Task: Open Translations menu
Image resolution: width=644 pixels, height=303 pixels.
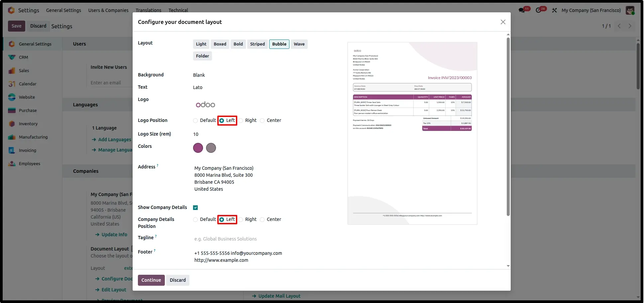Action: [149, 10]
